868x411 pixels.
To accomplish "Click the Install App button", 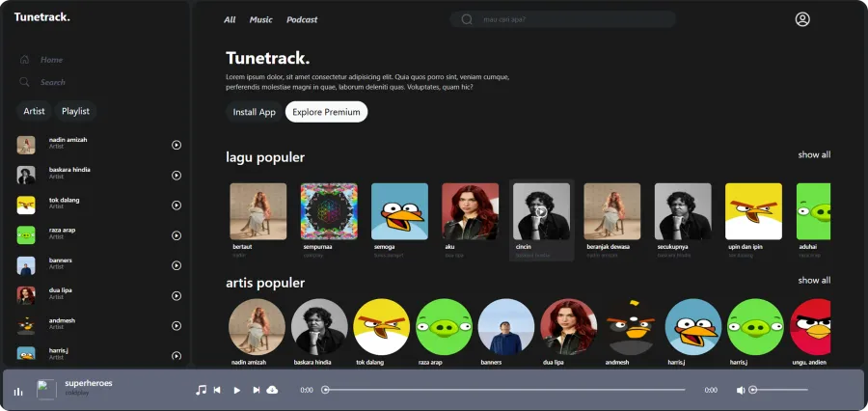I will [254, 112].
